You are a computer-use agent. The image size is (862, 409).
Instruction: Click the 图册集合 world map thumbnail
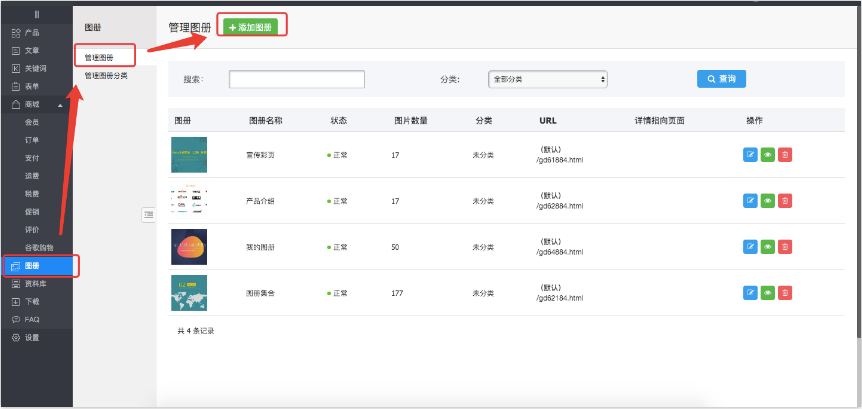coord(189,293)
